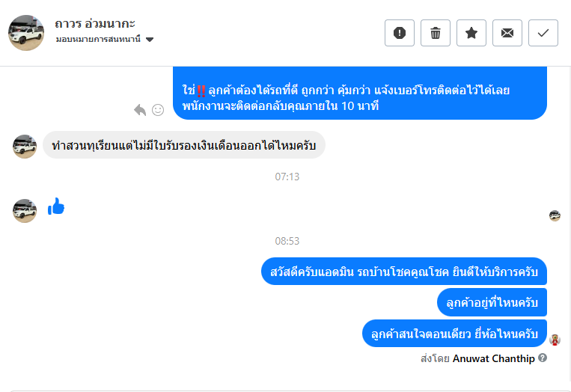The width and height of the screenshot is (571, 392).
Task: Click the large truck profile picture in header
Action: (x=26, y=32)
